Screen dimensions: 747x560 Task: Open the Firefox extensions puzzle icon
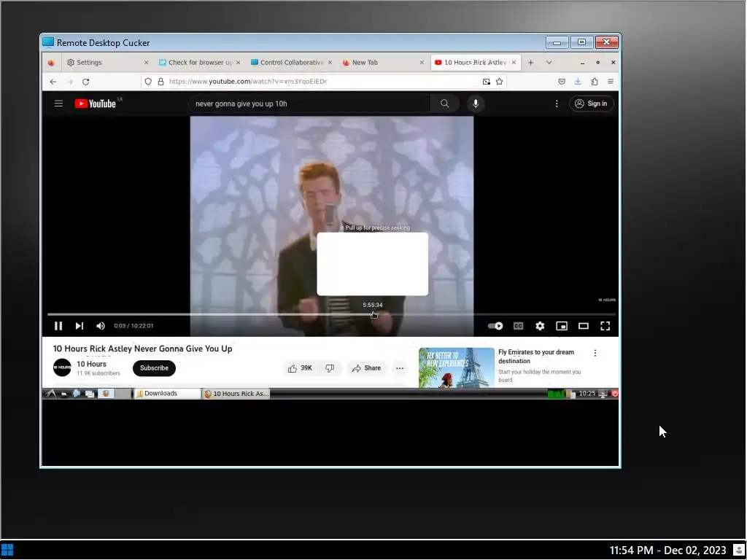coord(595,82)
